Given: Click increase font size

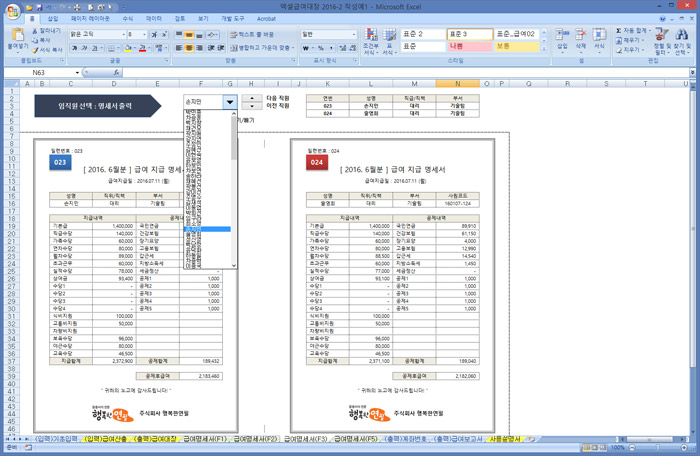Looking at the screenshot, I should [154, 34].
